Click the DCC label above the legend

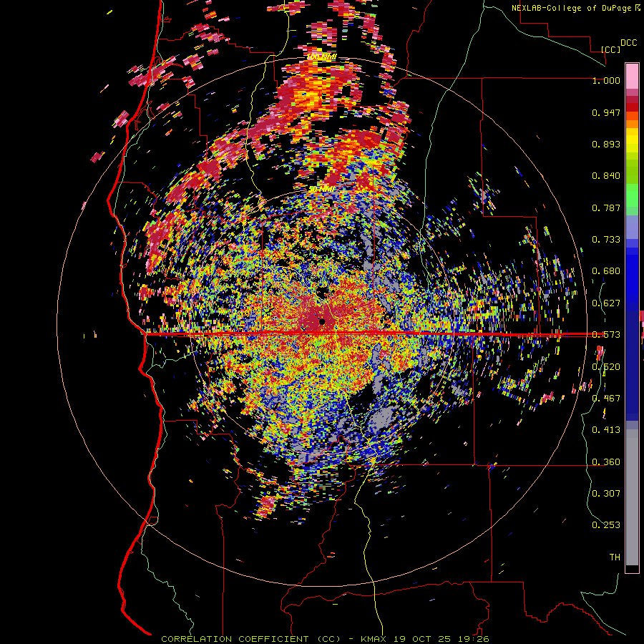628,43
